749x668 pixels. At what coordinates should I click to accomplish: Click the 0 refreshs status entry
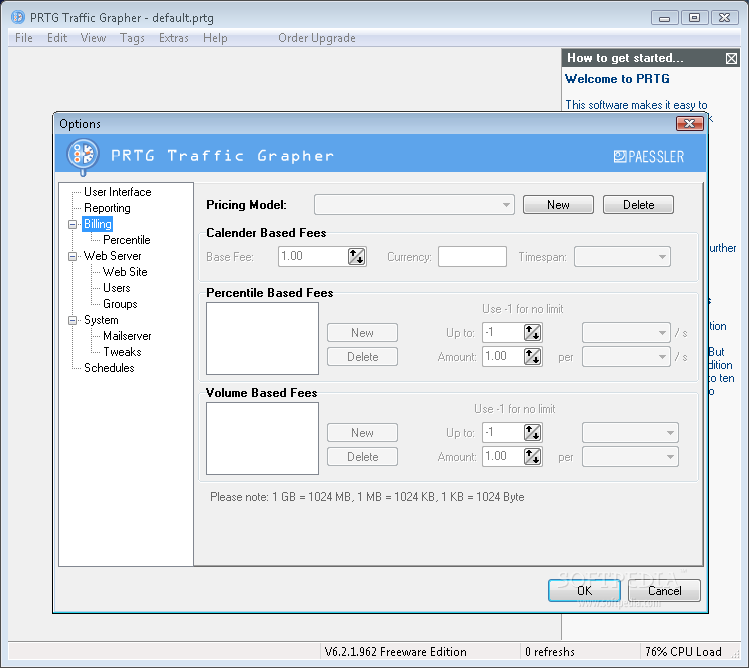[x=550, y=652]
